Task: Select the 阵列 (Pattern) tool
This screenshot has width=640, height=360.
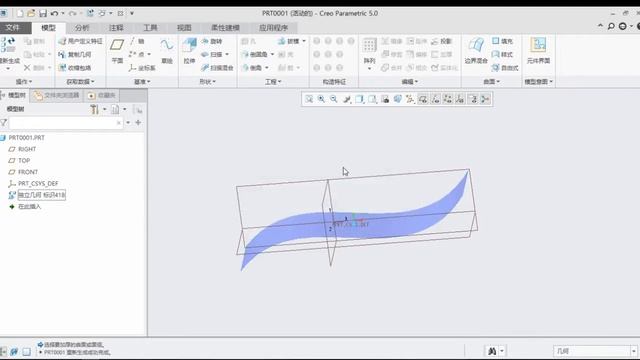Action: point(369,51)
